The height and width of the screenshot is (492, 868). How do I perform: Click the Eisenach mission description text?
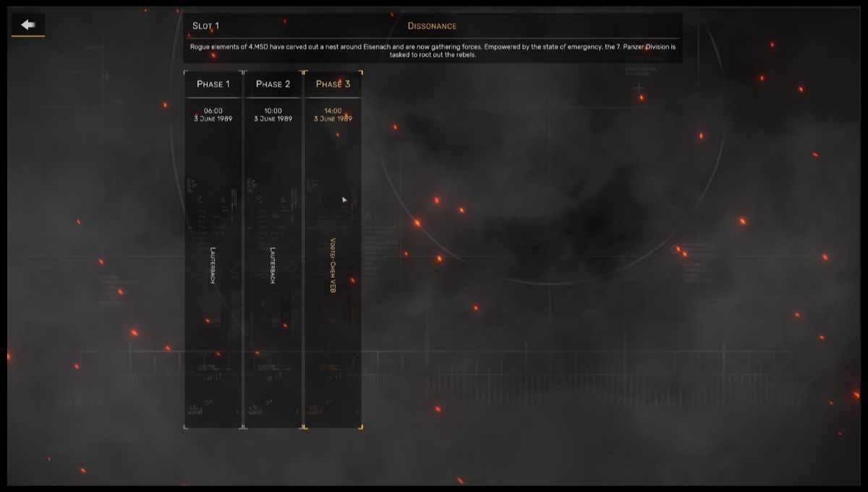(x=433, y=51)
